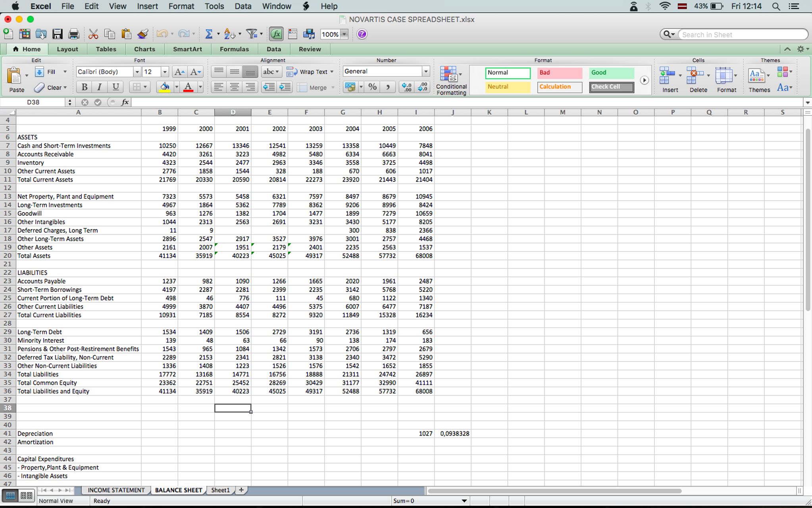Align text left in cell

[218, 87]
